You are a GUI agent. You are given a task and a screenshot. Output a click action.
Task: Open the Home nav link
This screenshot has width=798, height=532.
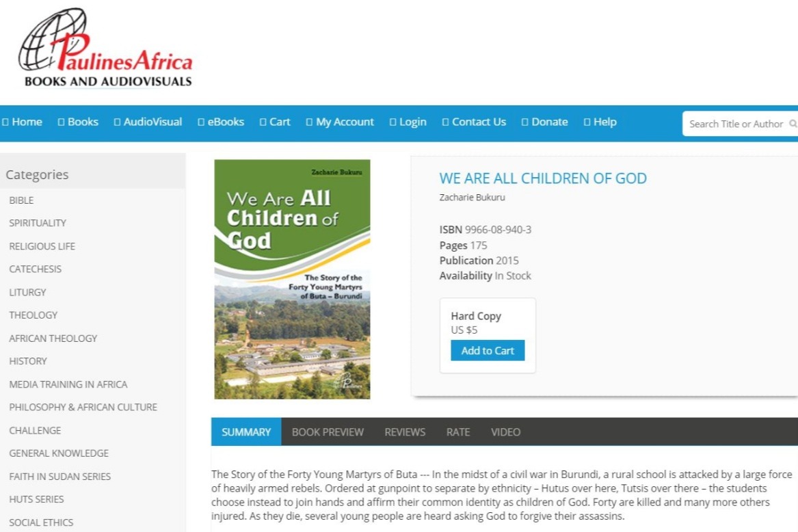27,122
